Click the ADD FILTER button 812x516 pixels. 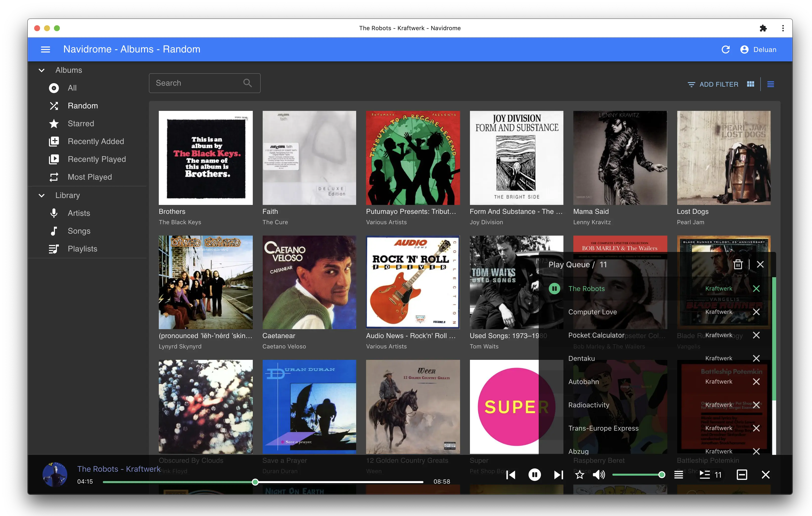tap(713, 84)
